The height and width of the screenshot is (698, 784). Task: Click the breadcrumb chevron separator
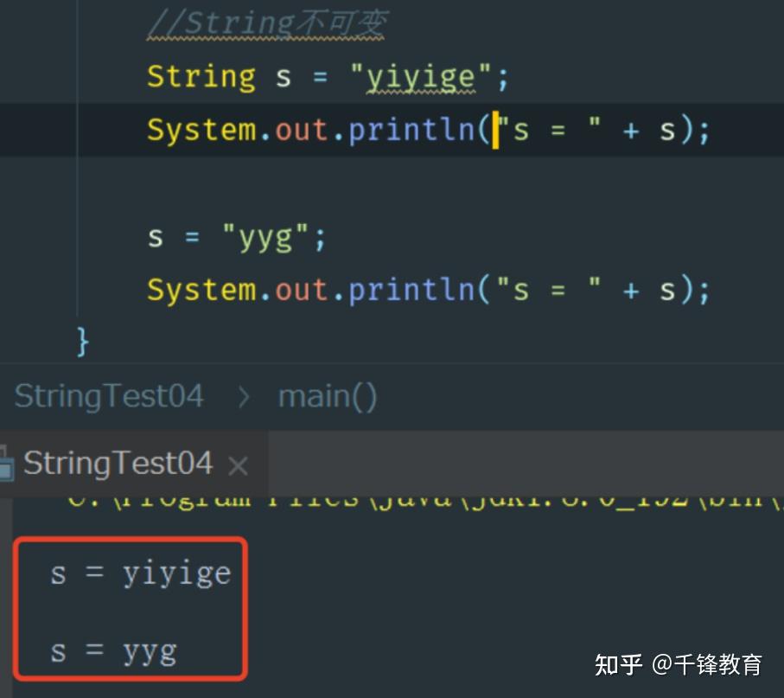pos(244,397)
